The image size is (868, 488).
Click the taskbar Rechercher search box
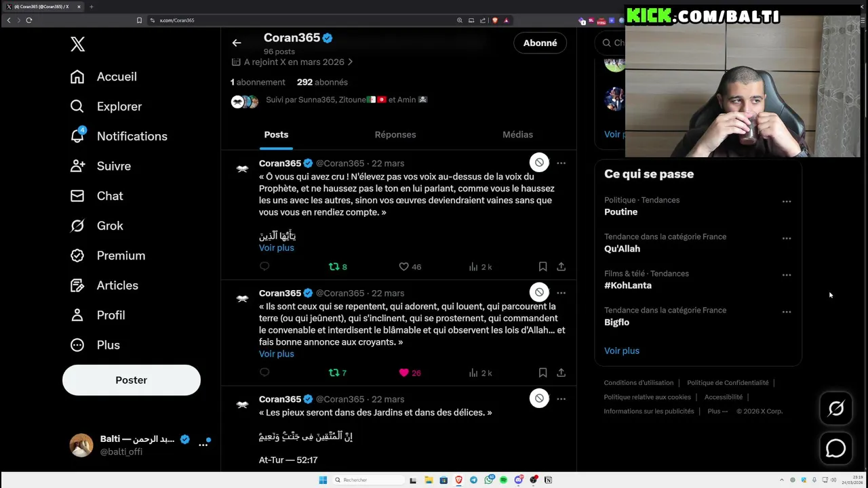click(x=368, y=480)
